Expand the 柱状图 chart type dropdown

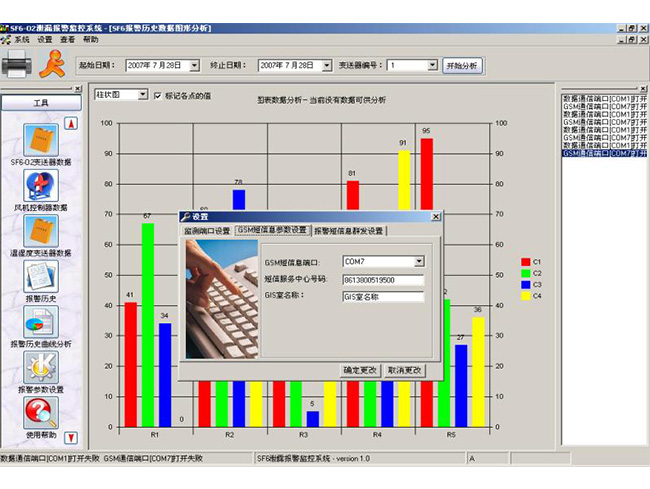coord(142,95)
